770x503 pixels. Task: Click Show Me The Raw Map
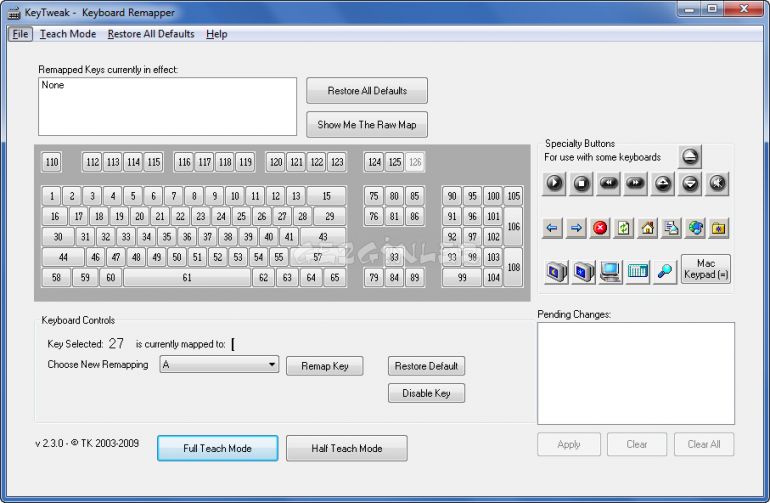tap(367, 125)
